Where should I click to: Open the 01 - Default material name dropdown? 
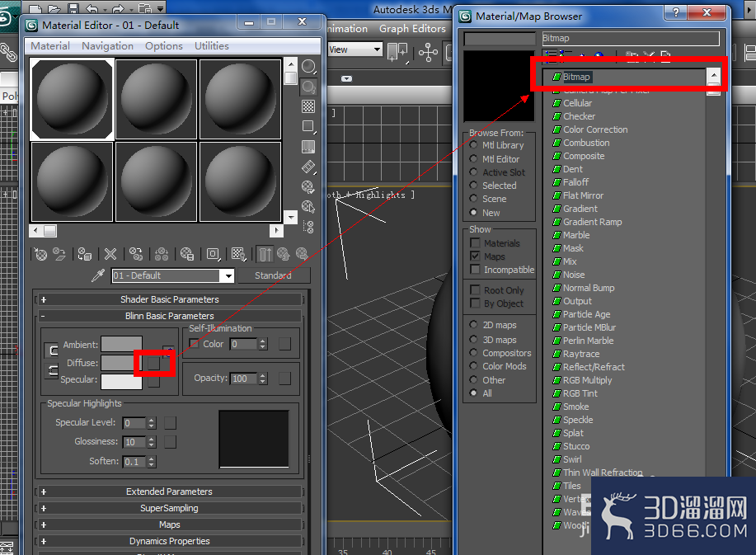click(x=228, y=275)
